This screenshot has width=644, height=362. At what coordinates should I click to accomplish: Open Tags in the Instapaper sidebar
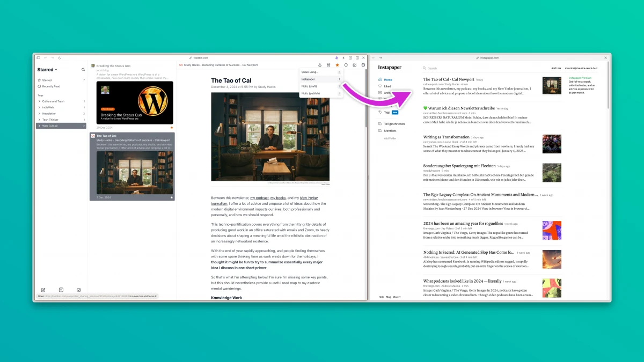click(x=384, y=112)
